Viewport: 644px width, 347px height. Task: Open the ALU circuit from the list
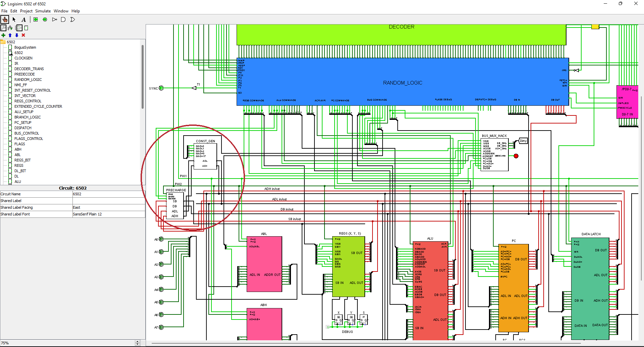pos(17,182)
